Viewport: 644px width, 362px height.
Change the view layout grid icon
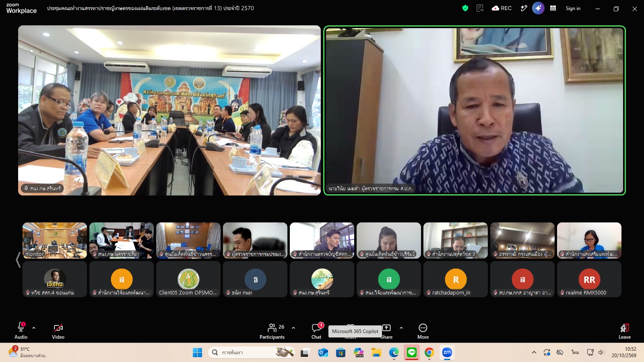(x=553, y=8)
